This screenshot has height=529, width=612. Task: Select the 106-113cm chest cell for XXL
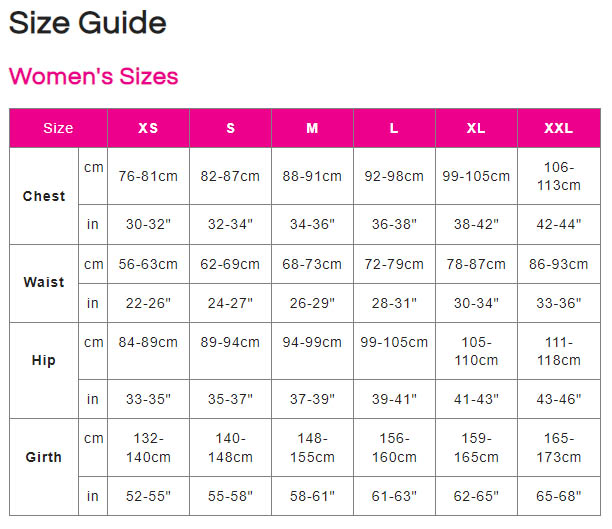(558, 176)
